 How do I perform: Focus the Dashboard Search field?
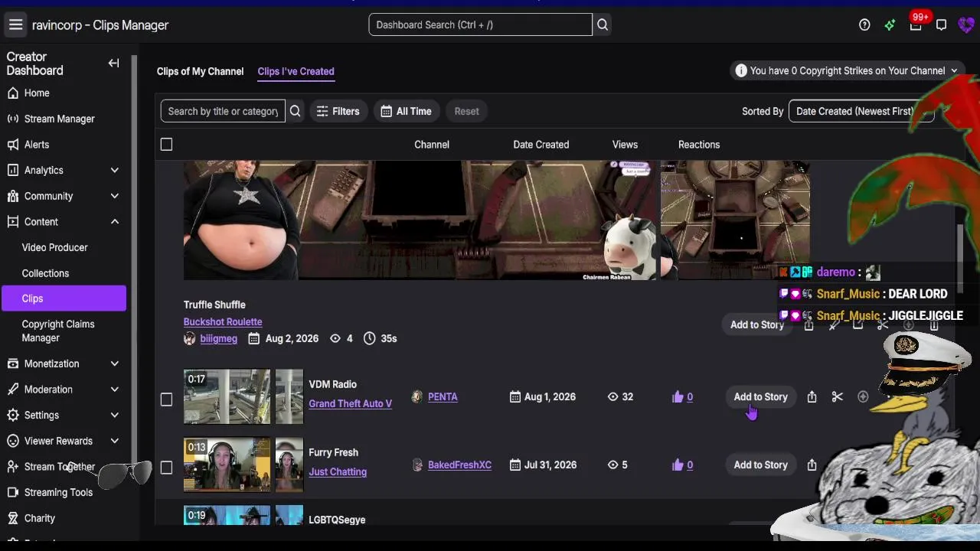tap(480, 24)
